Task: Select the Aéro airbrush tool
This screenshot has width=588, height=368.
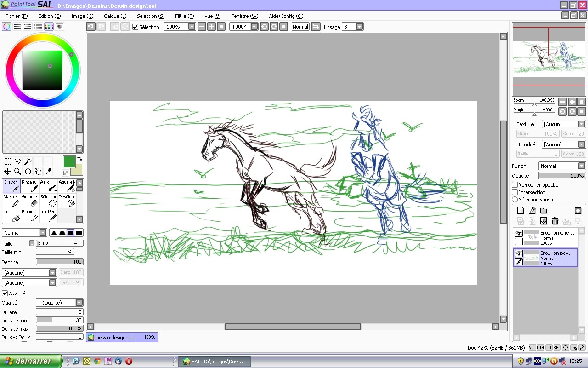Action: click(x=48, y=186)
